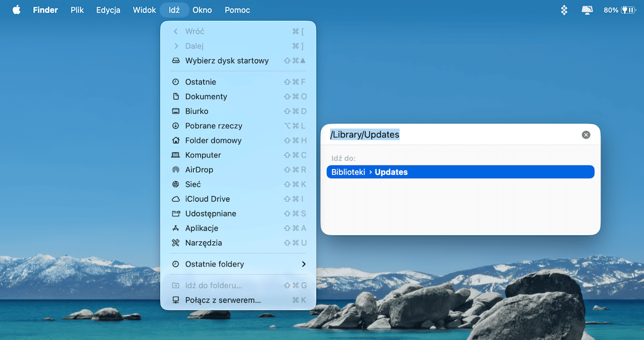644x340 pixels.
Task: Clear the path field with X button
Action: pos(586,135)
